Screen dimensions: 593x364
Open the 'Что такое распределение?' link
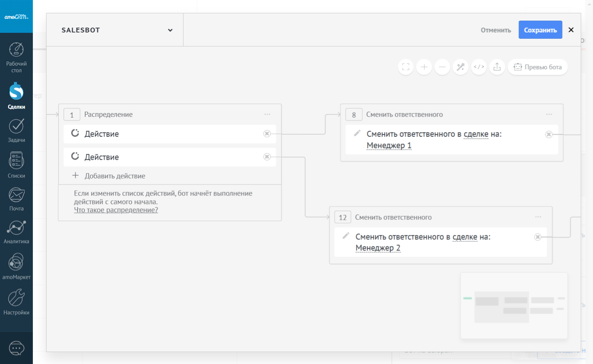[x=116, y=210]
